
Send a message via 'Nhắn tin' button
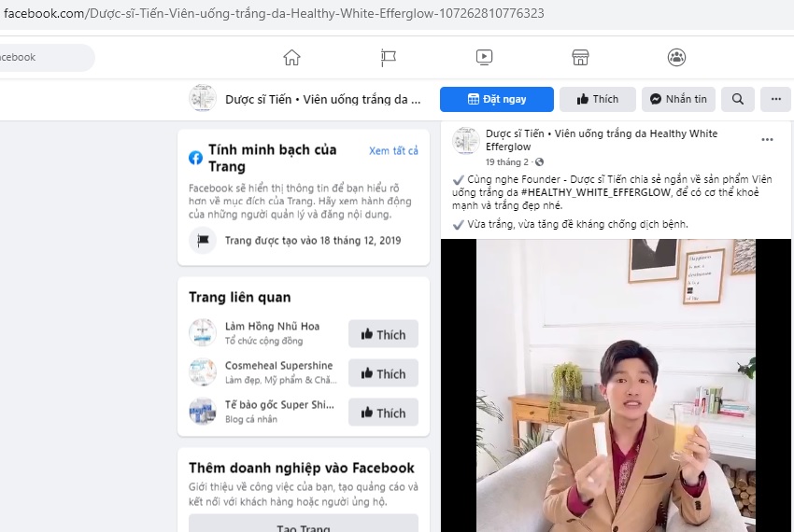679,99
